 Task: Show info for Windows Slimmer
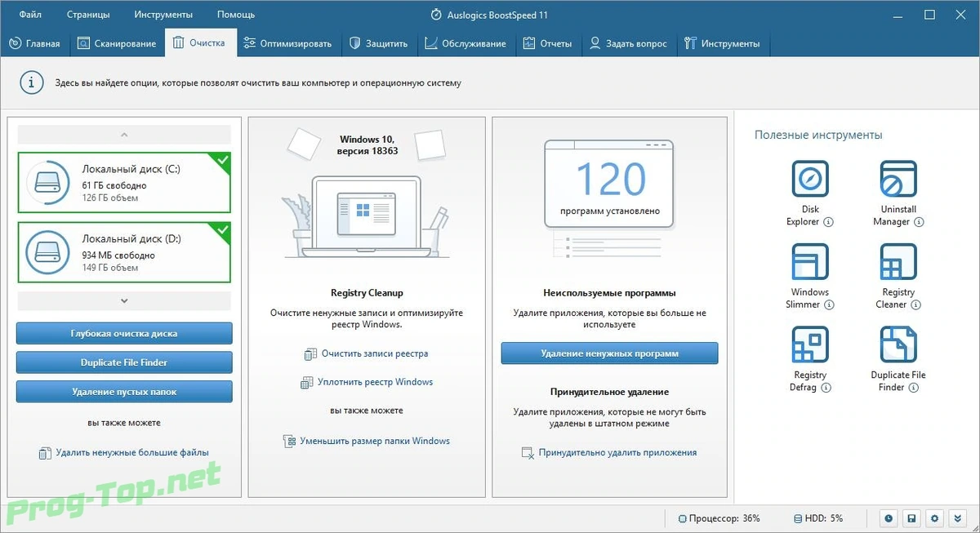(829, 304)
